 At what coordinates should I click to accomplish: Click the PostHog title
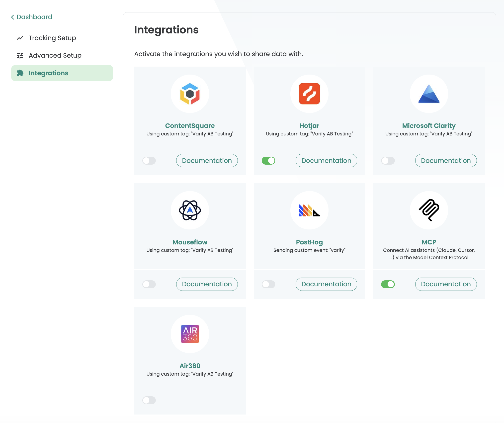[309, 242]
